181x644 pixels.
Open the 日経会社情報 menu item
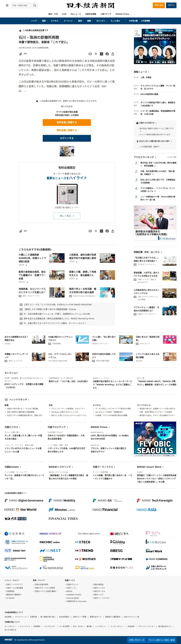click(91, 14)
